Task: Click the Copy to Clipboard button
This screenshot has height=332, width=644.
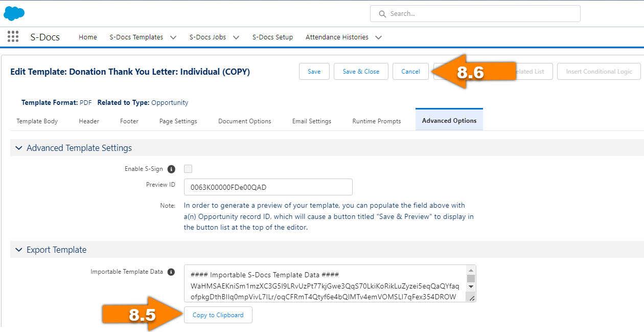Action: [218, 315]
